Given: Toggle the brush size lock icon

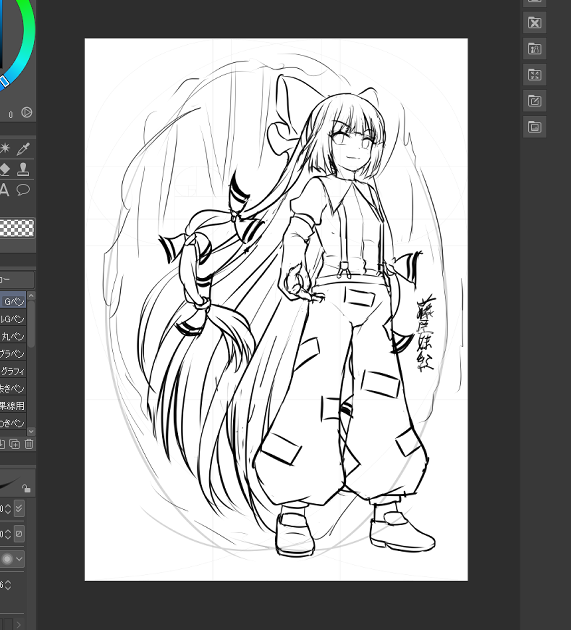Looking at the screenshot, I should [27, 488].
